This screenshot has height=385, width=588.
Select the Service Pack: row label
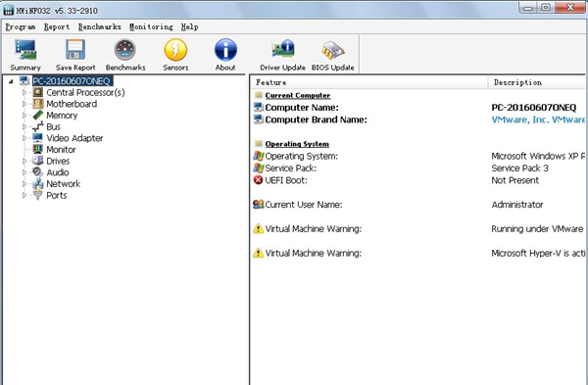click(x=291, y=168)
